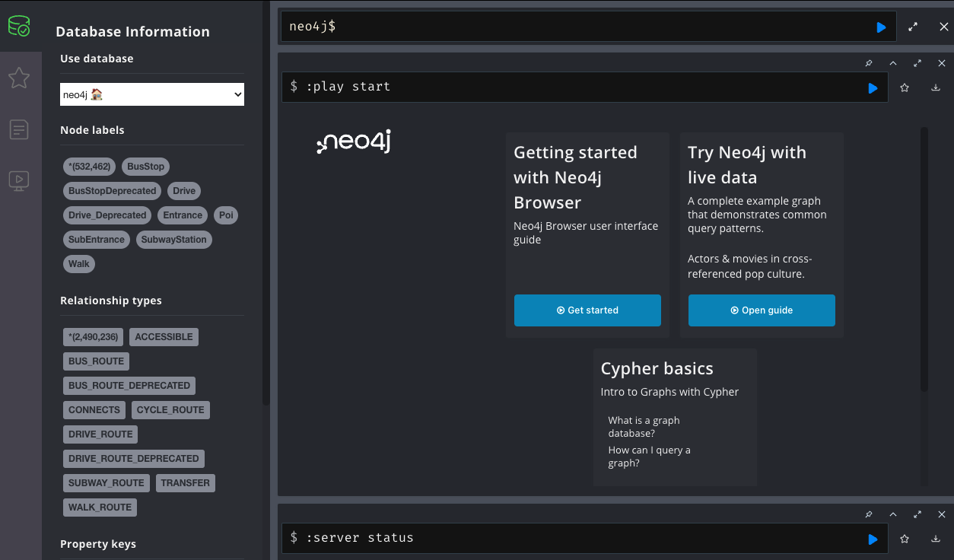Select the *(2,490,236) all relationships type
Screen dimensions: 954x560
pos(93,337)
